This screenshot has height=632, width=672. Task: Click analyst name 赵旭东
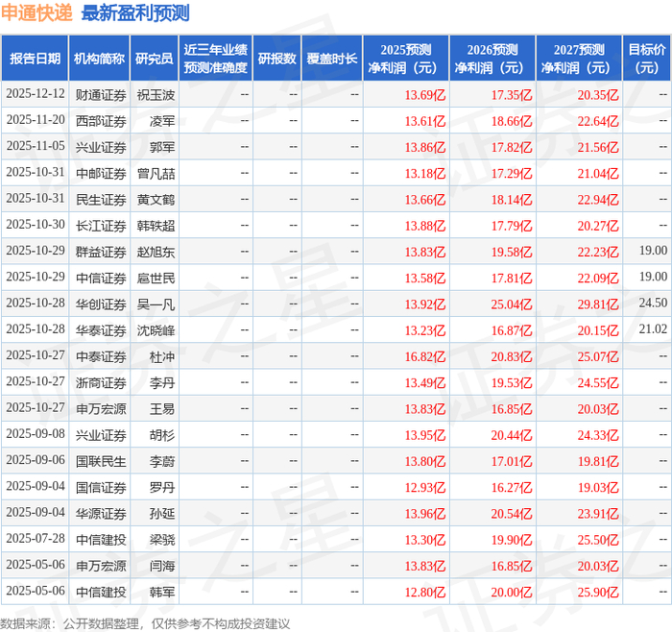[156, 252]
